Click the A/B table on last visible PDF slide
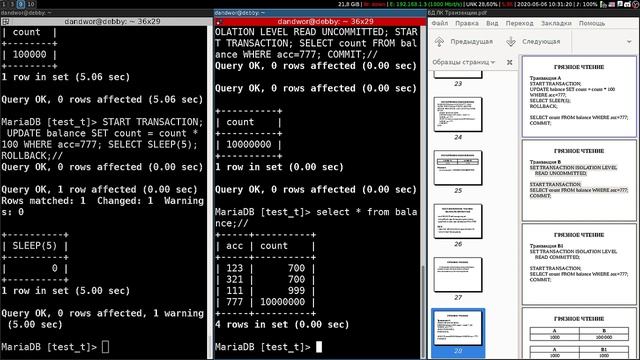 coord(579,334)
